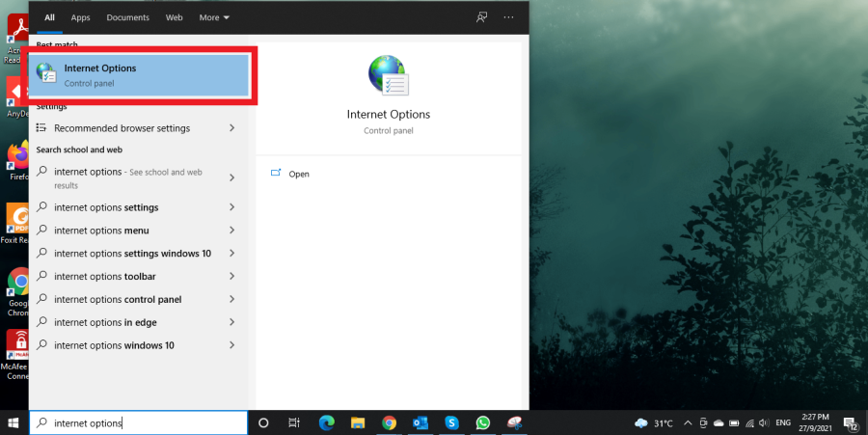868x435 pixels.
Task: Open the More filter dropdown
Action: [214, 17]
